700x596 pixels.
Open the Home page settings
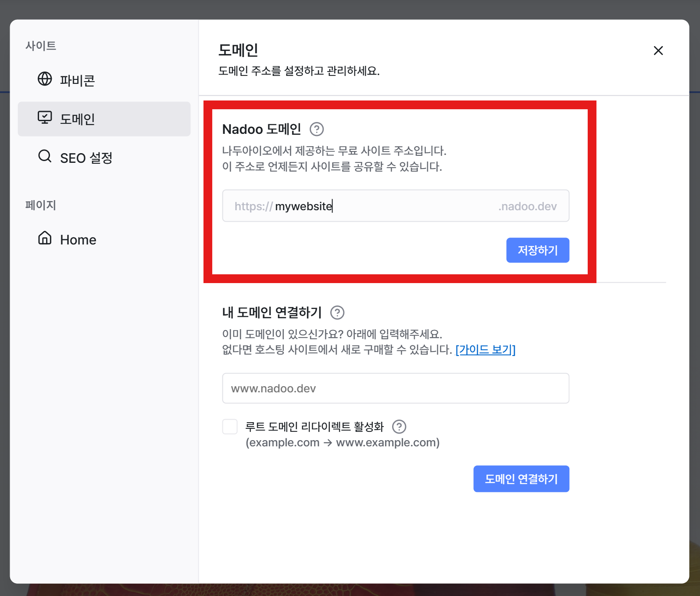pyautogui.click(x=104, y=240)
